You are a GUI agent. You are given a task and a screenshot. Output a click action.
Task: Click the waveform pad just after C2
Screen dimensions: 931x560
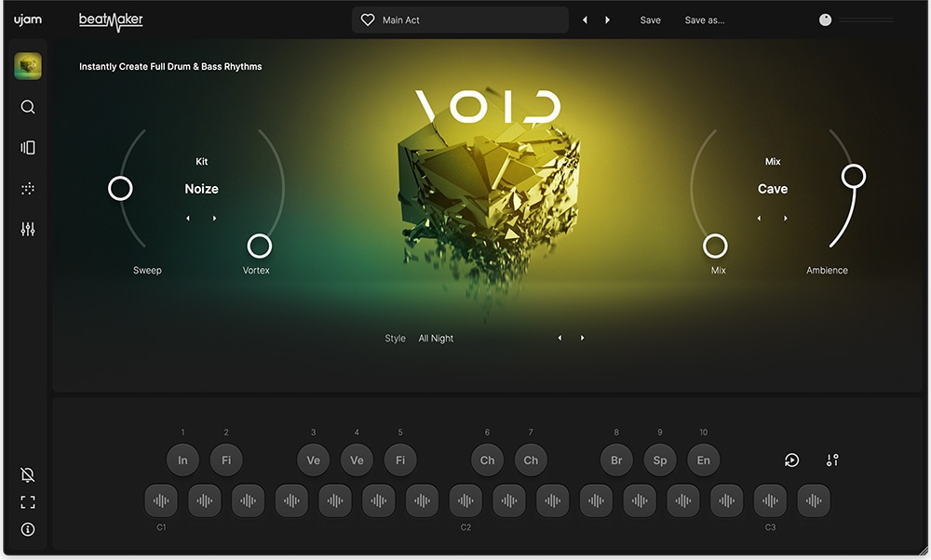pos(509,500)
